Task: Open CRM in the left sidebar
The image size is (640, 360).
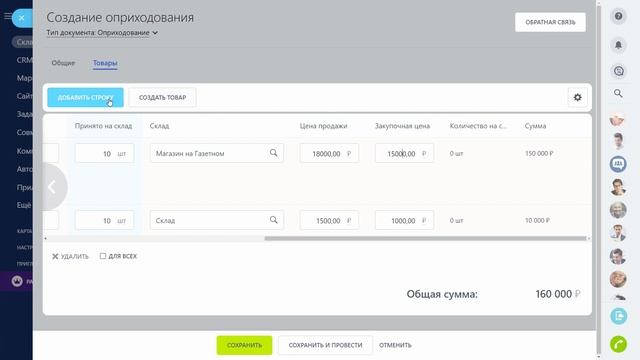Action: 24,60
